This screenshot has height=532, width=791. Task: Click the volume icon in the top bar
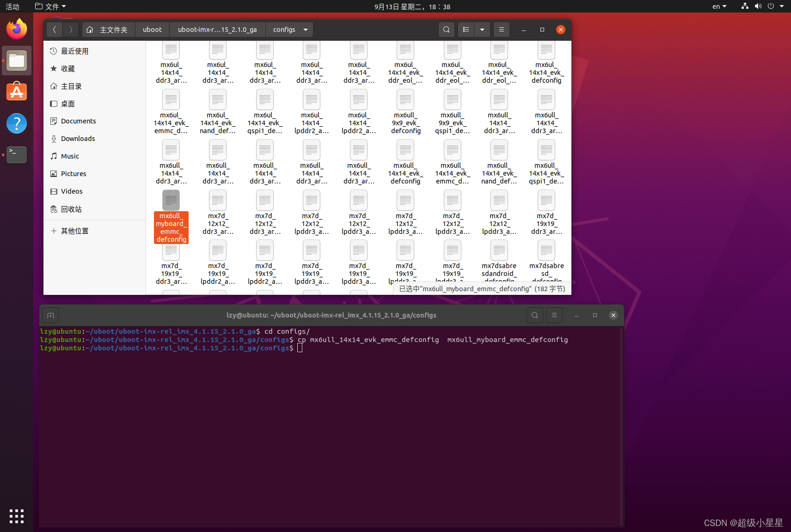(x=758, y=6)
